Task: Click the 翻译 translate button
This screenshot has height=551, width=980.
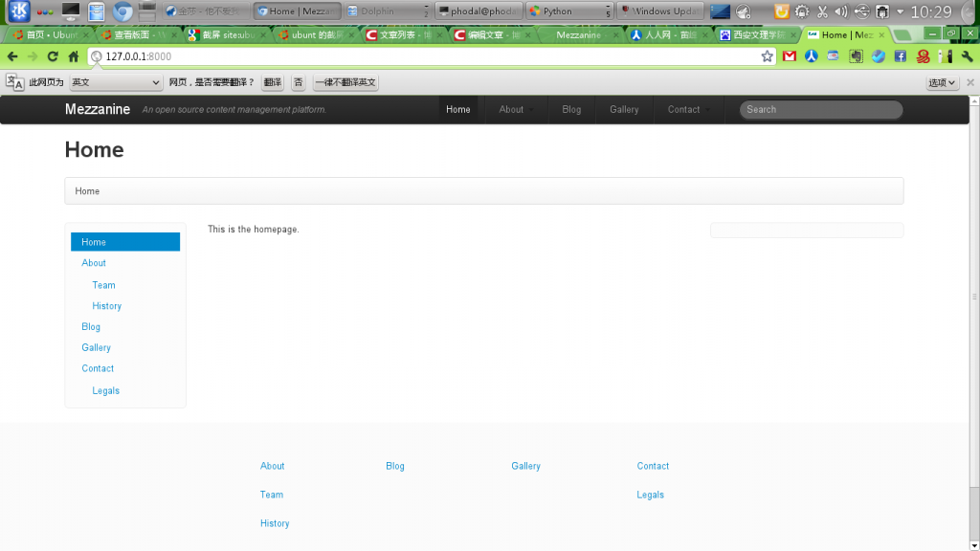Action: pyautogui.click(x=272, y=82)
